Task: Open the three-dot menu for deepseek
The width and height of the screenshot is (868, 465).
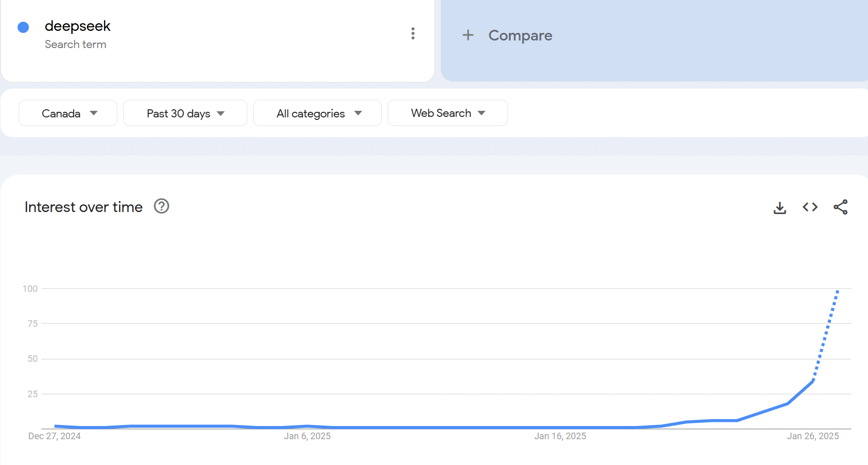Action: pos(413,33)
